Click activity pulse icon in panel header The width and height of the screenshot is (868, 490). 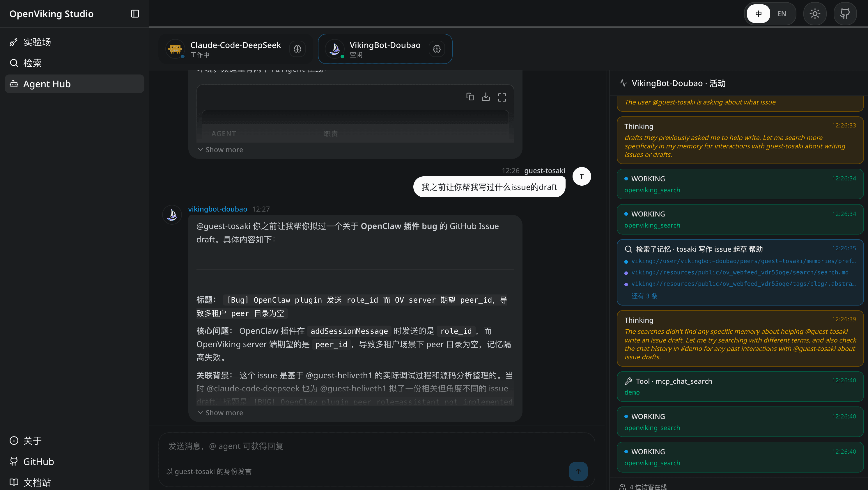point(623,83)
